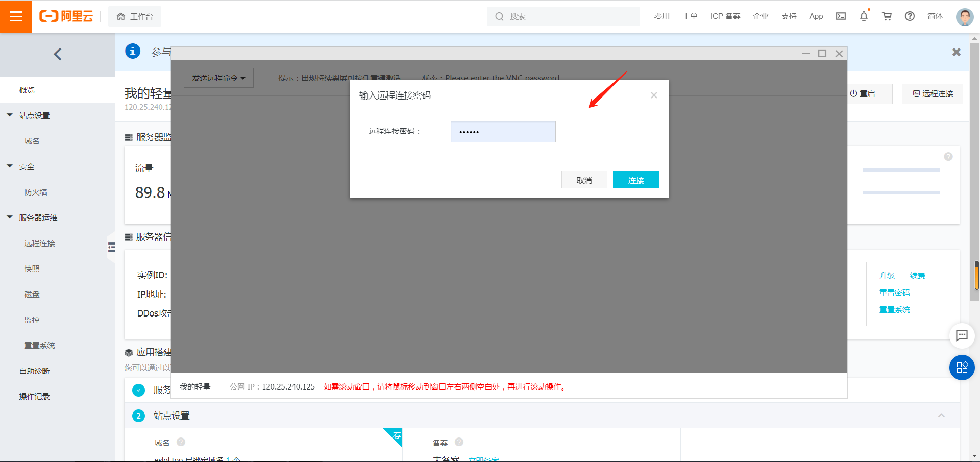Select 自助诊断 in the sidebar
This screenshot has width=980, height=462.
tap(34, 371)
